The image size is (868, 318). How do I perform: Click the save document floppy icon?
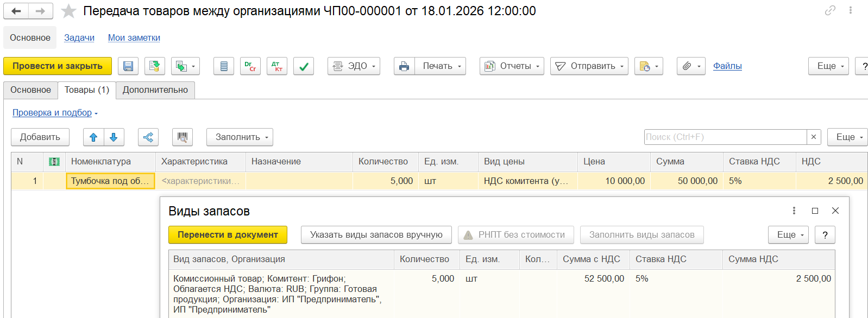tap(128, 66)
